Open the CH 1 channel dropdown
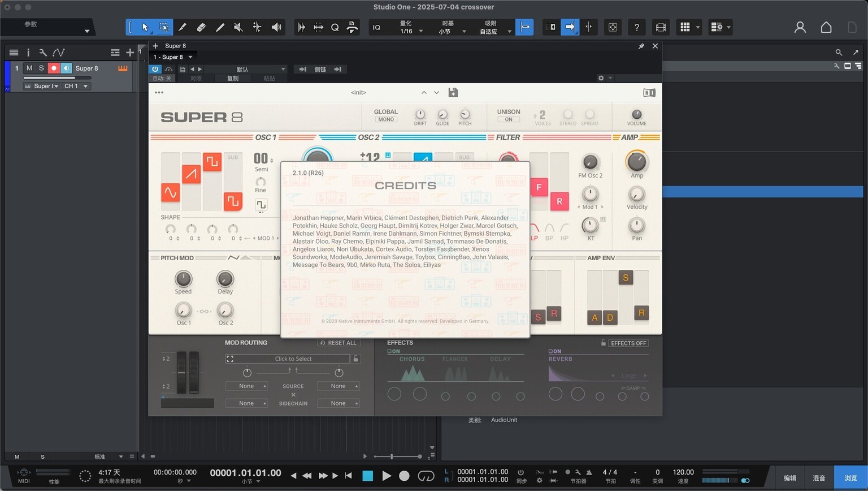This screenshot has width=868, height=491. pyautogui.click(x=76, y=86)
